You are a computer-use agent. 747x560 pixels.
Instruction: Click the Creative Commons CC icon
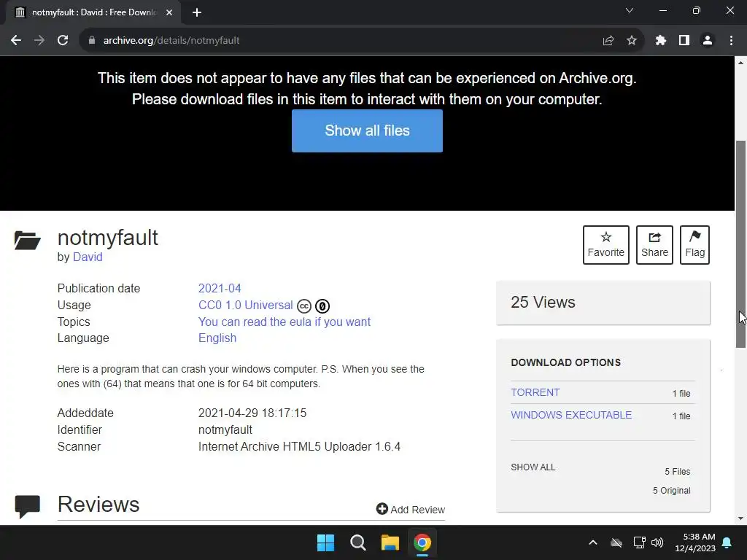coord(304,306)
